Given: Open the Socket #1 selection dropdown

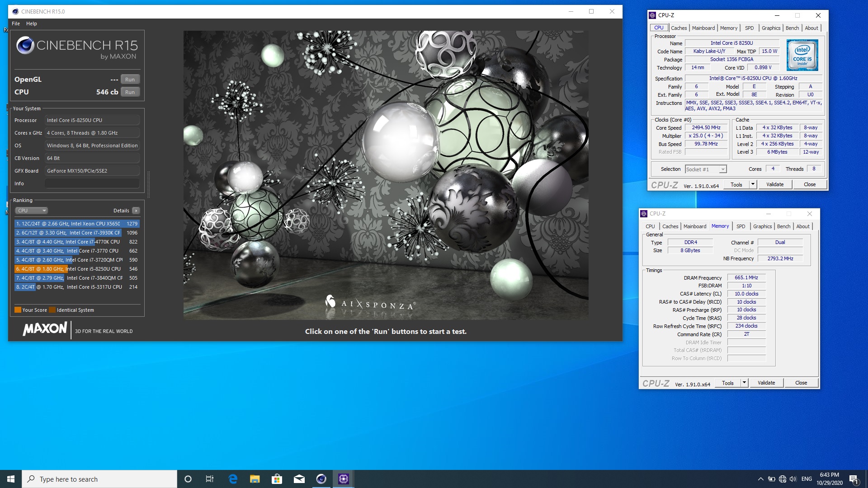Looking at the screenshot, I should (706, 169).
